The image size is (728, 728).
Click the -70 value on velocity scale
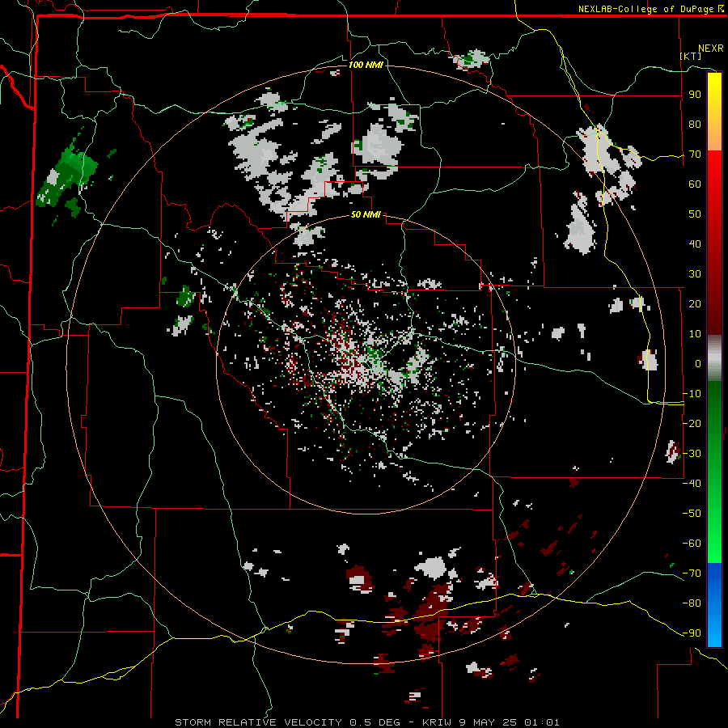click(x=692, y=574)
